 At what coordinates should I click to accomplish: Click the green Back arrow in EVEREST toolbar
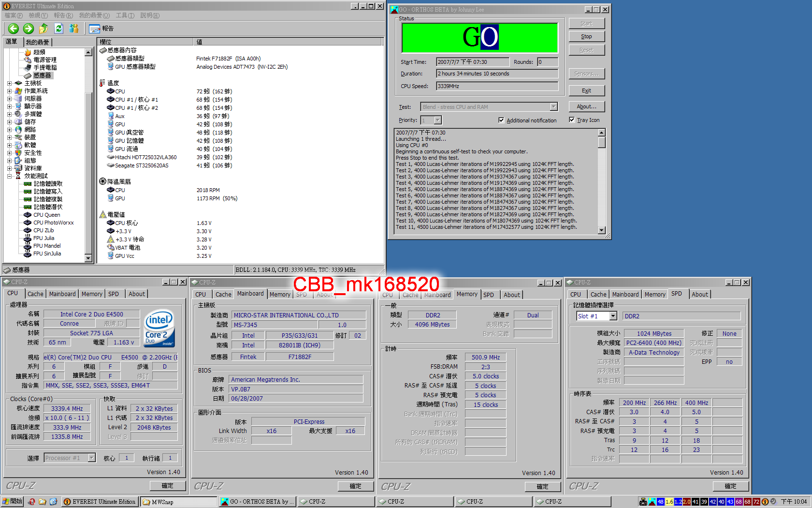point(14,29)
